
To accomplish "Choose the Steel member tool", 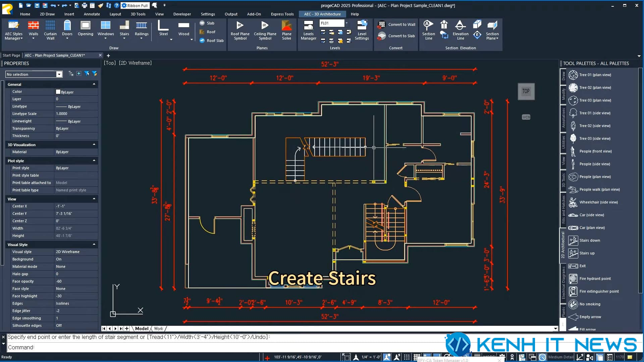I will 163,28.
